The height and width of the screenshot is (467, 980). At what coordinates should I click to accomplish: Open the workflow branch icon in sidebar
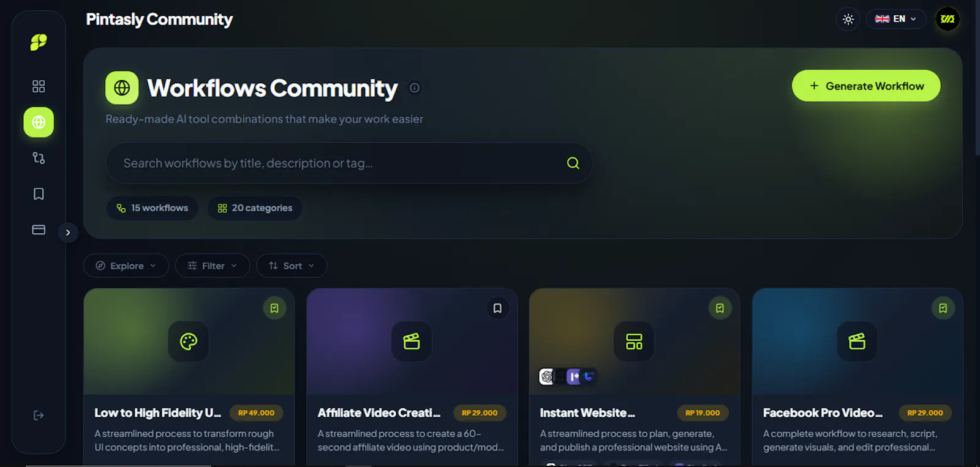coord(39,158)
